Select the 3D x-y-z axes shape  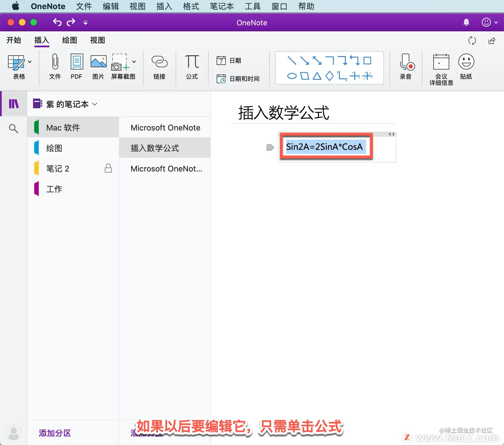pyautogui.click(x=367, y=76)
